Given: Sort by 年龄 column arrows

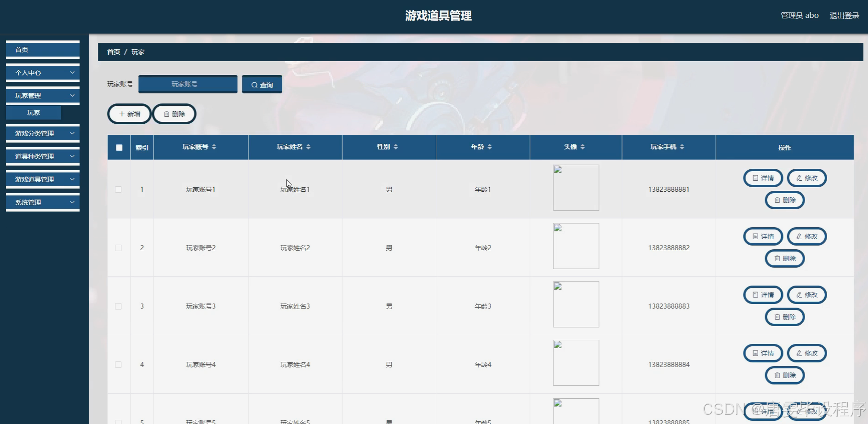Looking at the screenshot, I should [x=490, y=147].
